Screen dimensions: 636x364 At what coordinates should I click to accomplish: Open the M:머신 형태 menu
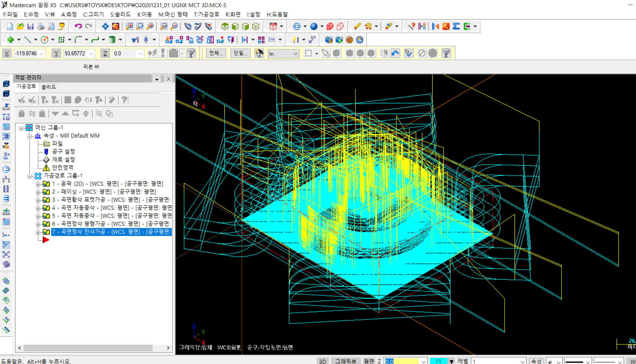point(173,14)
